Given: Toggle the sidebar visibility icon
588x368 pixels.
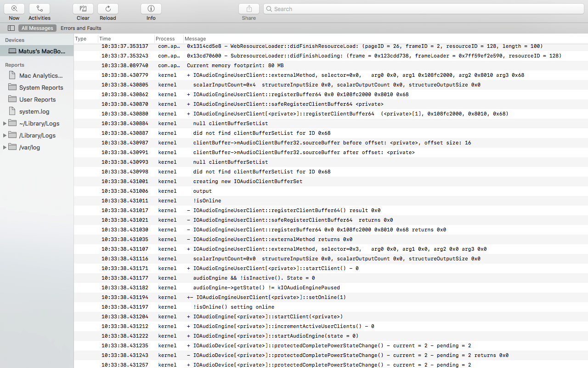Looking at the screenshot, I should click(11, 28).
